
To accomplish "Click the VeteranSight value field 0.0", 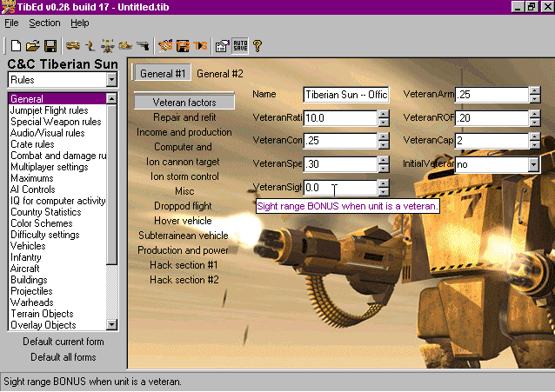I will point(340,188).
